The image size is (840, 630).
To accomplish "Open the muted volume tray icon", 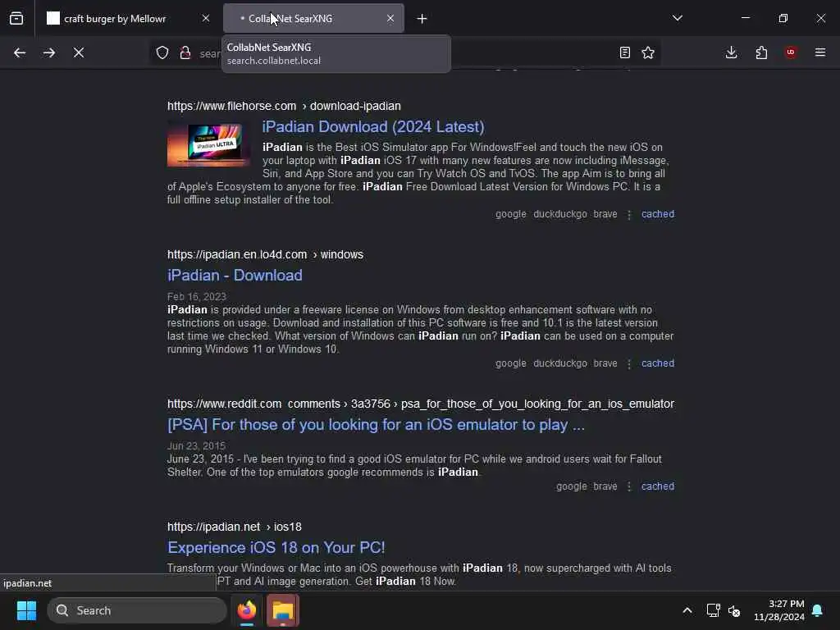I will point(734,610).
